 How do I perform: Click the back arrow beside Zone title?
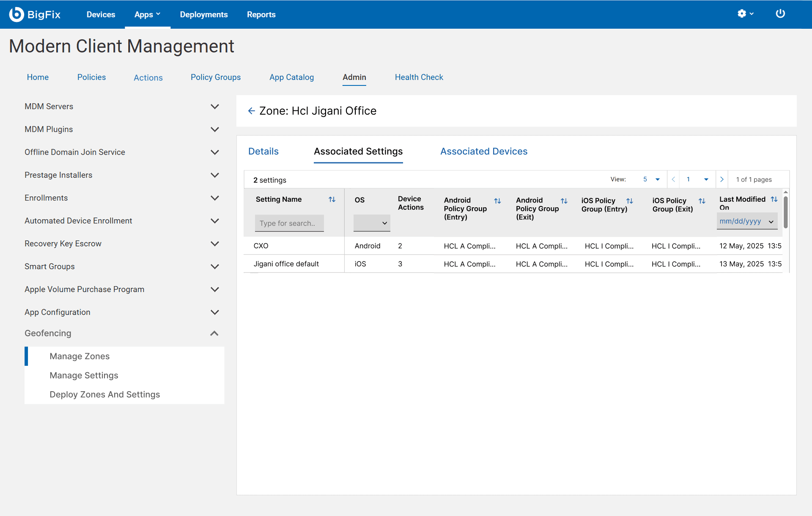pos(251,111)
